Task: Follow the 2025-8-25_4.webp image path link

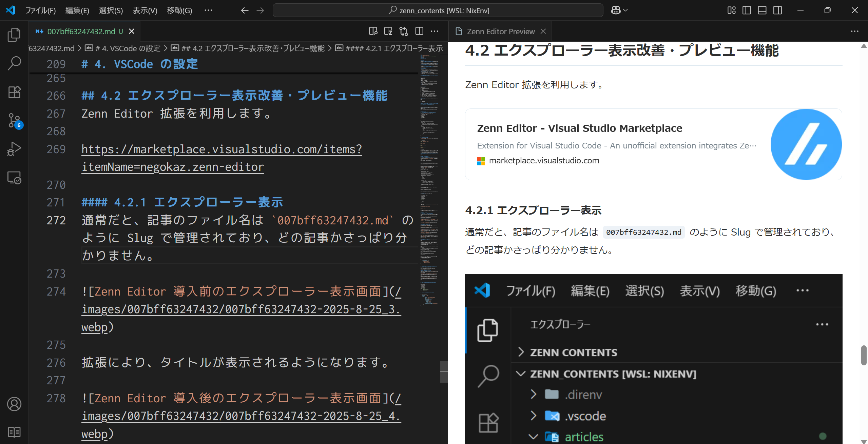Action: tap(241, 416)
